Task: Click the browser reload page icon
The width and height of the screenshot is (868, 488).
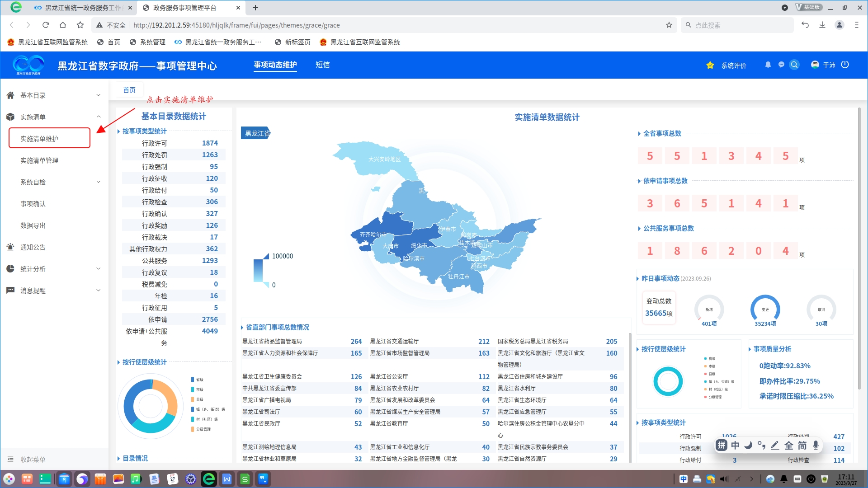Action: [46, 25]
